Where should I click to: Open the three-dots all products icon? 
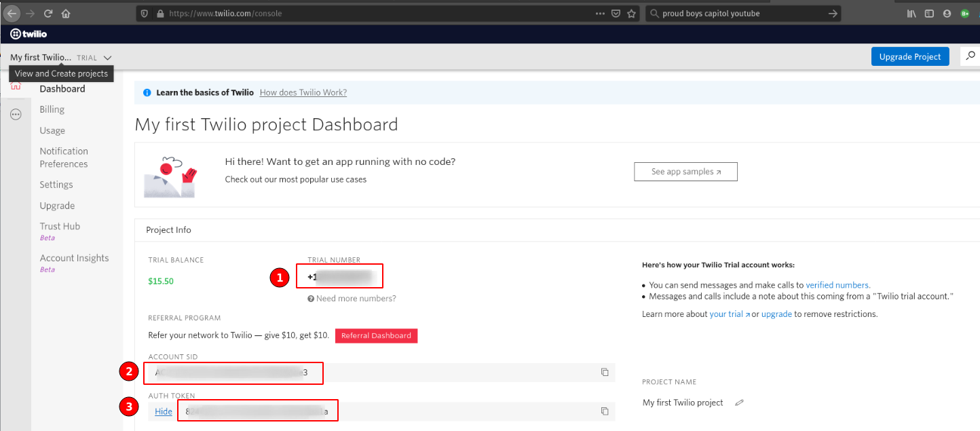[x=16, y=115]
